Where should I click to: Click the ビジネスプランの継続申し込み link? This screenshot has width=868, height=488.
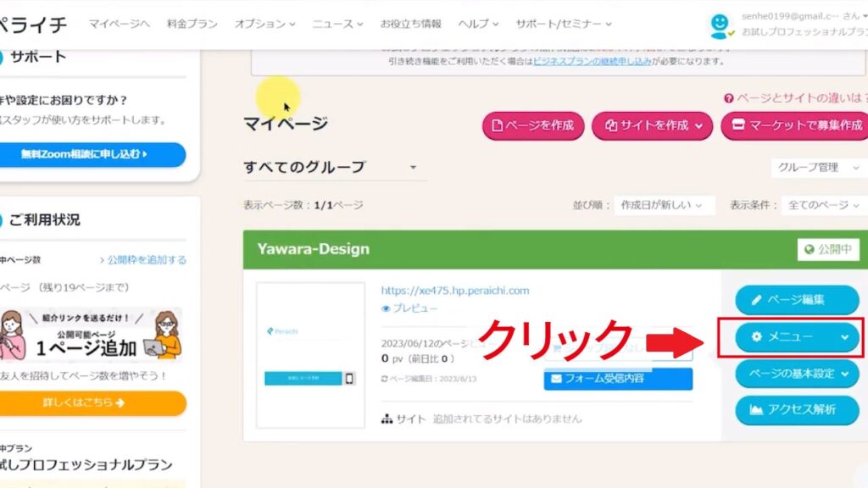click(x=592, y=61)
